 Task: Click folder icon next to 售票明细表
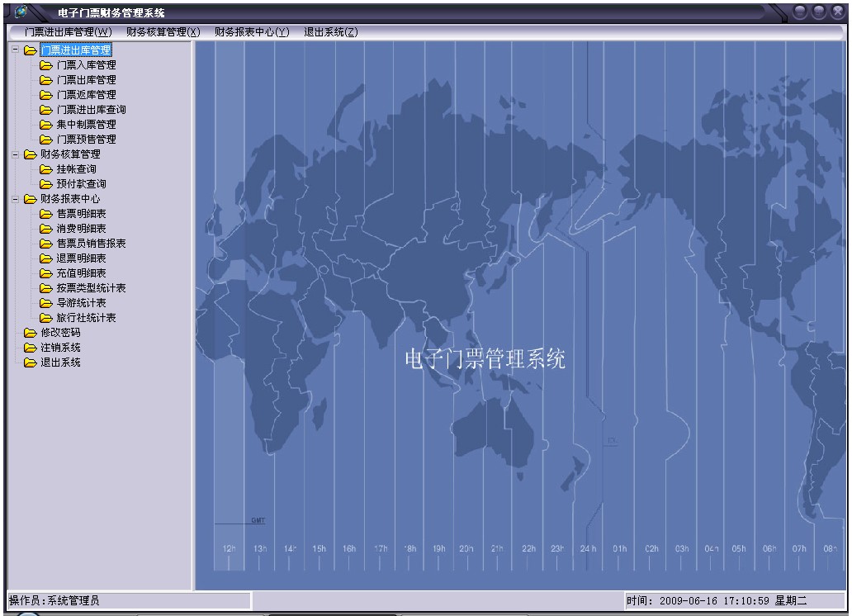(x=46, y=214)
